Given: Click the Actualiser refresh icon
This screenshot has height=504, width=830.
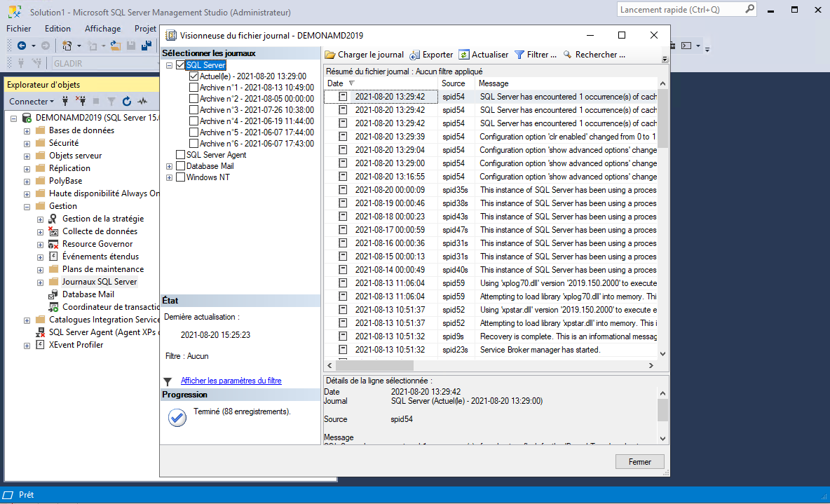Looking at the screenshot, I should coord(464,55).
